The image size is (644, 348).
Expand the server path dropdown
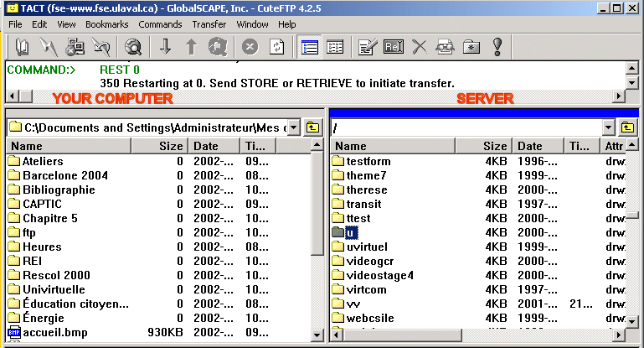tap(609, 127)
